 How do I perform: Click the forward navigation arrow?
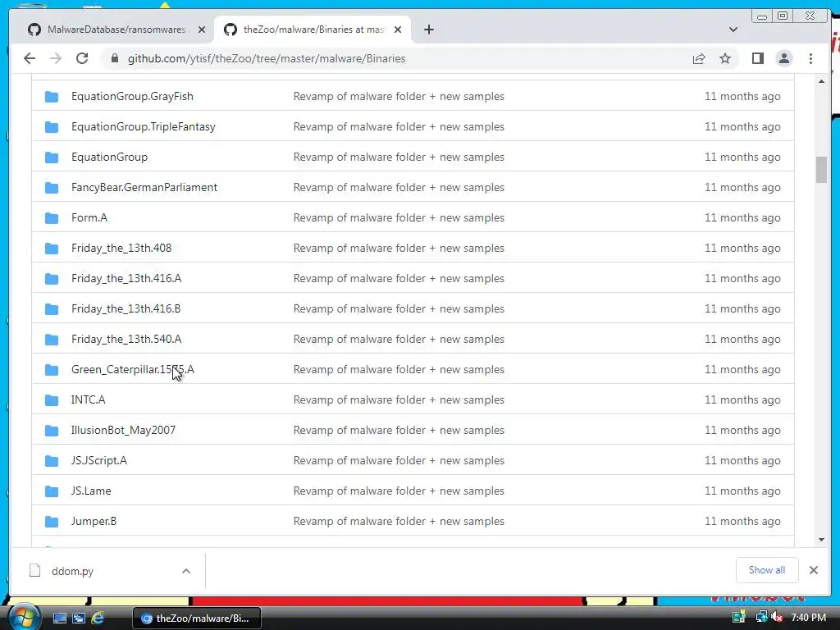point(56,58)
